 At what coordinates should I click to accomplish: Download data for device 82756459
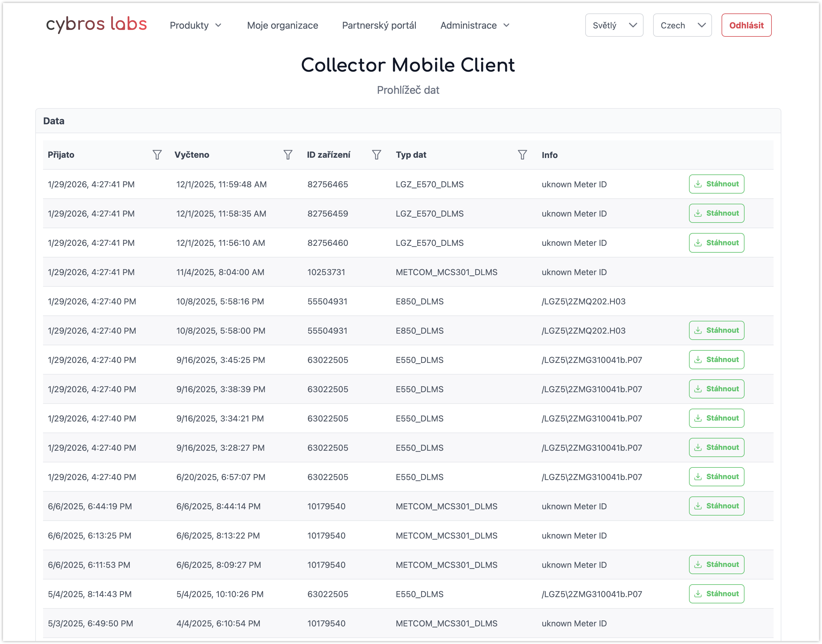716,213
